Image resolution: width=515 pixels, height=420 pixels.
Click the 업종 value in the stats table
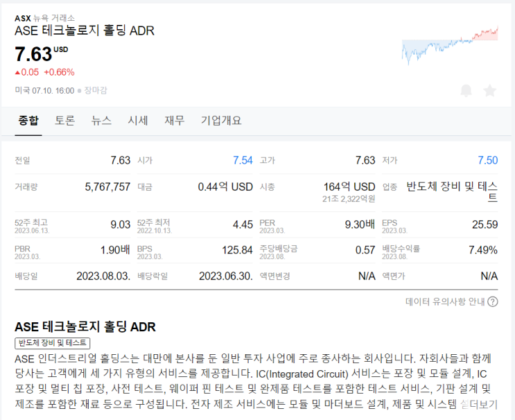(x=452, y=192)
